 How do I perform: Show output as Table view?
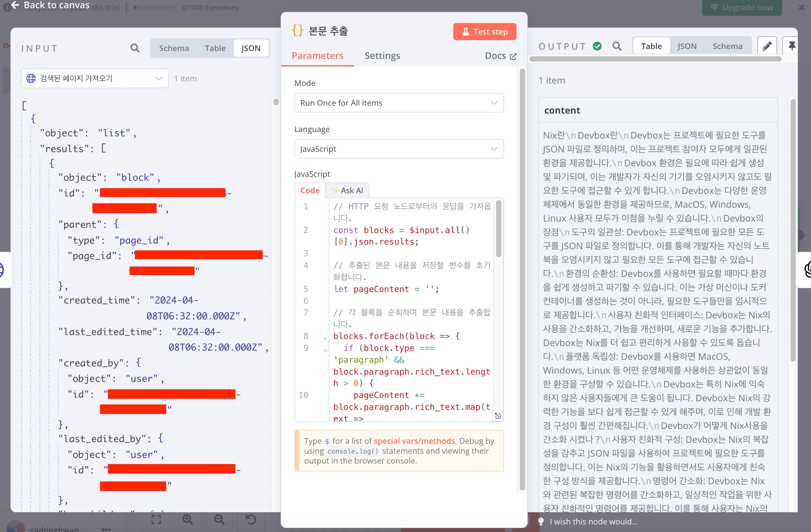click(x=651, y=46)
